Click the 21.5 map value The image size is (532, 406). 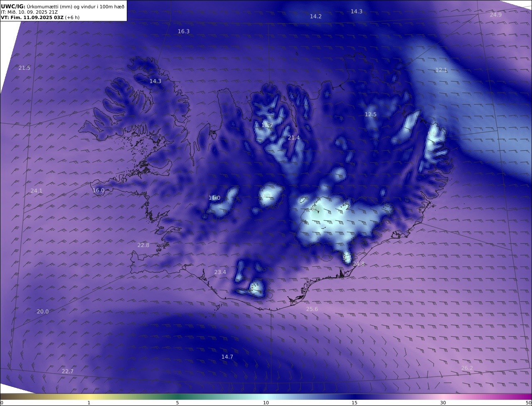[24, 68]
